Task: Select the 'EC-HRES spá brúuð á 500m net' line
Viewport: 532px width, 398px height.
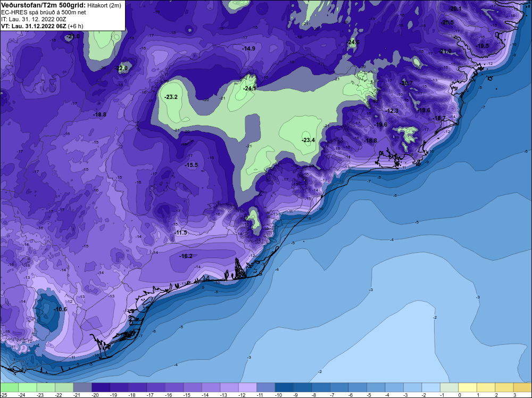Action: pos(44,12)
